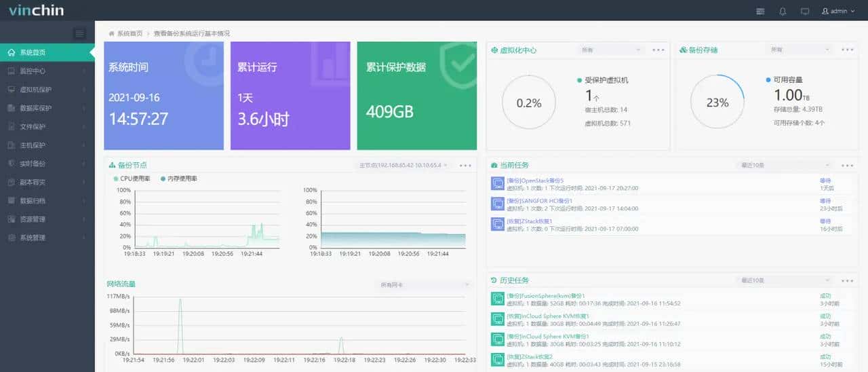
Task: Click the 监控中心 monitor icon in sidebar
Action: click(12, 71)
